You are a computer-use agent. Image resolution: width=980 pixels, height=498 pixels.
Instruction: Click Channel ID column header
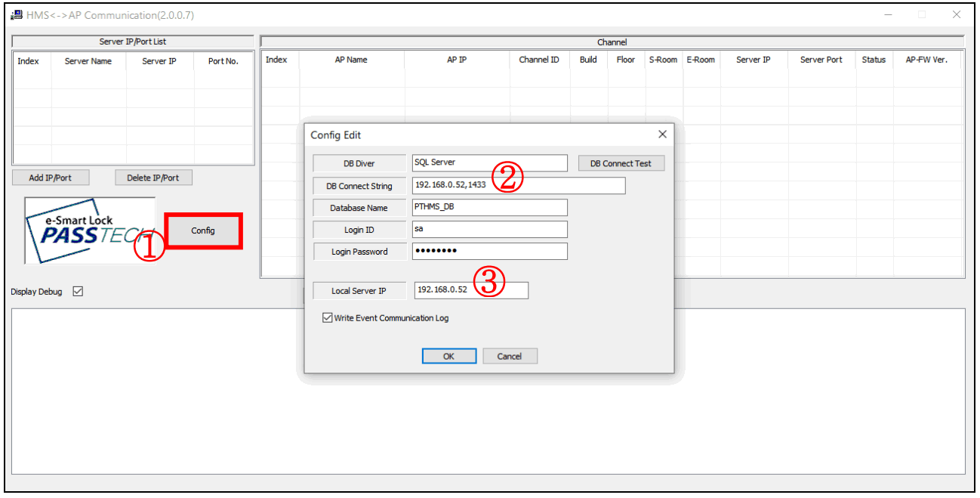(x=539, y=60)
